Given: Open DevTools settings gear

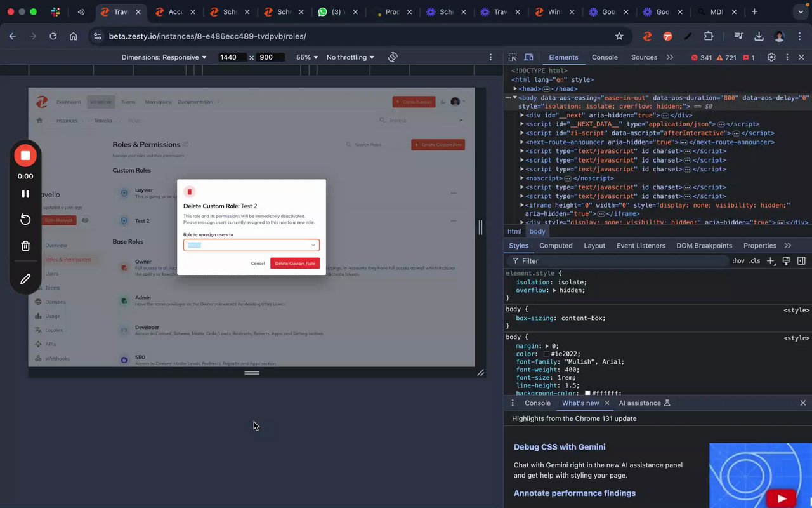Looking at the screenshot, I should [771, 57].
